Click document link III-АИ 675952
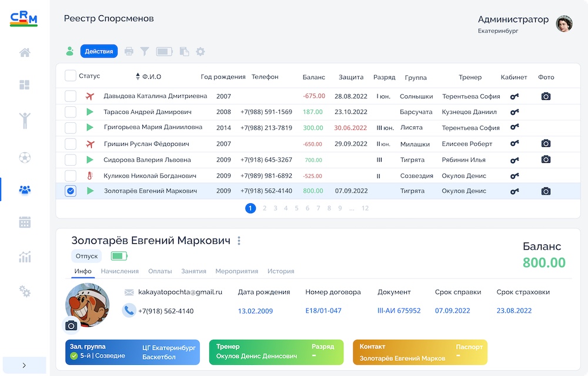This screenshot has width=588, height=376. click(x=399, y=310)
